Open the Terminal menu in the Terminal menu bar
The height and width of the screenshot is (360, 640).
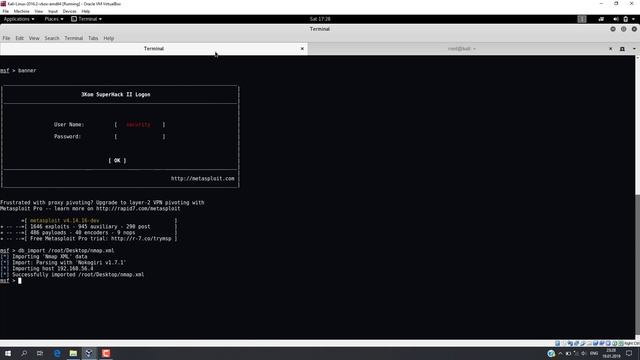pyautogui.click(x=73, y=38)
